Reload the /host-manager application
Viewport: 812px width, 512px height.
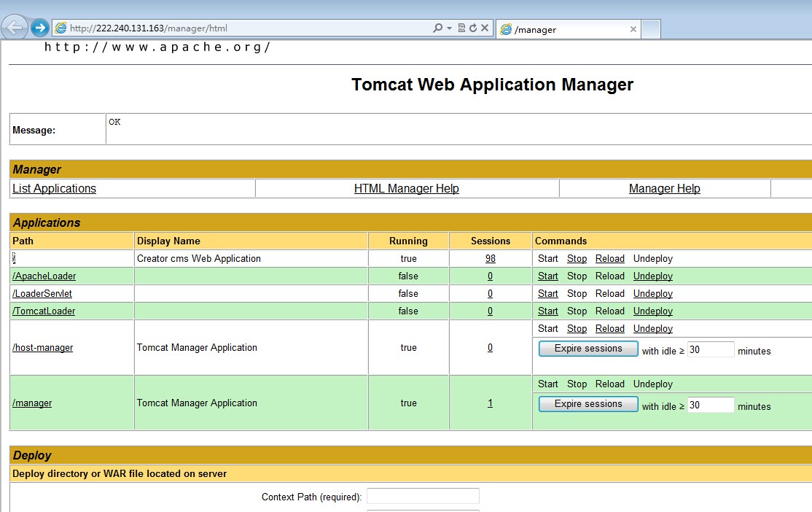(x=610, y=328)
